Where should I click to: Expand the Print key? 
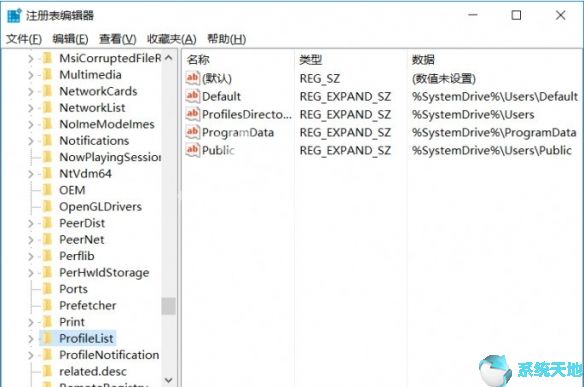(x=31, y=322)
